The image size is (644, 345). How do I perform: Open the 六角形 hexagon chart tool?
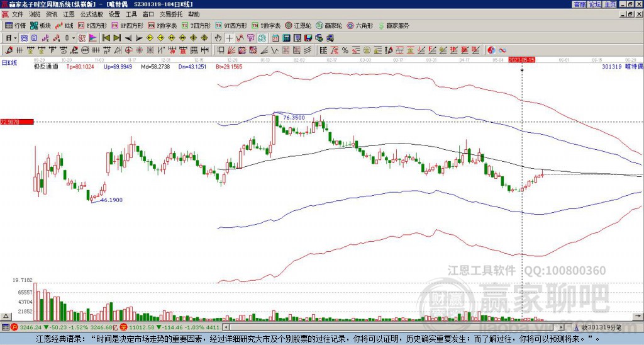tap(360, 25)
